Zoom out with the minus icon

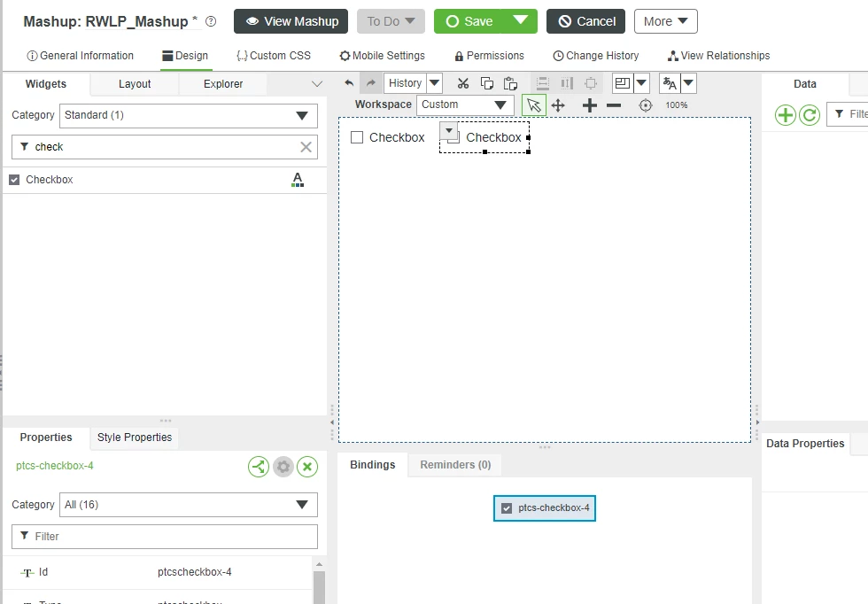614,105
